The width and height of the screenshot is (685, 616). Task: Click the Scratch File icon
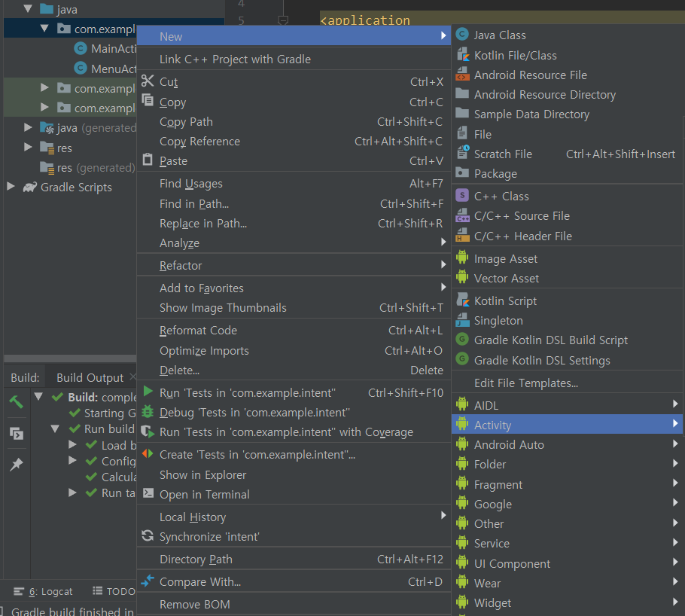pyautogui.click(x=462, y=154)
